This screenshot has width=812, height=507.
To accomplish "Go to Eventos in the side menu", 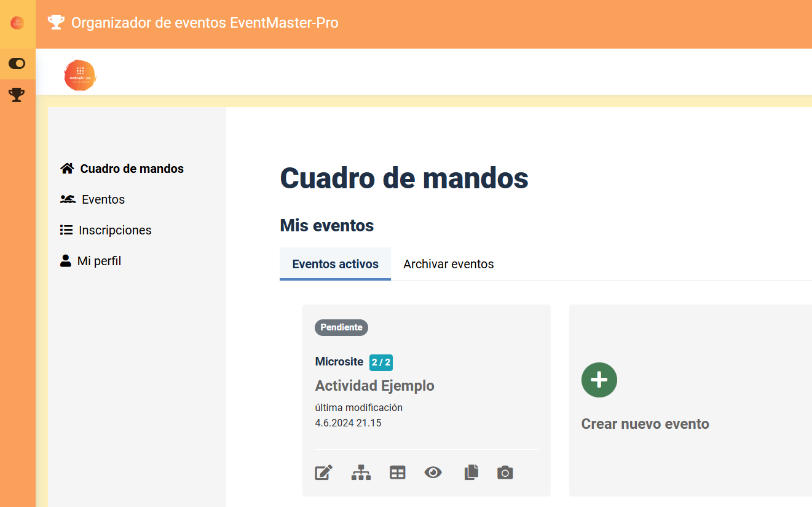I will pyautogui.click(x=103, y=199).
